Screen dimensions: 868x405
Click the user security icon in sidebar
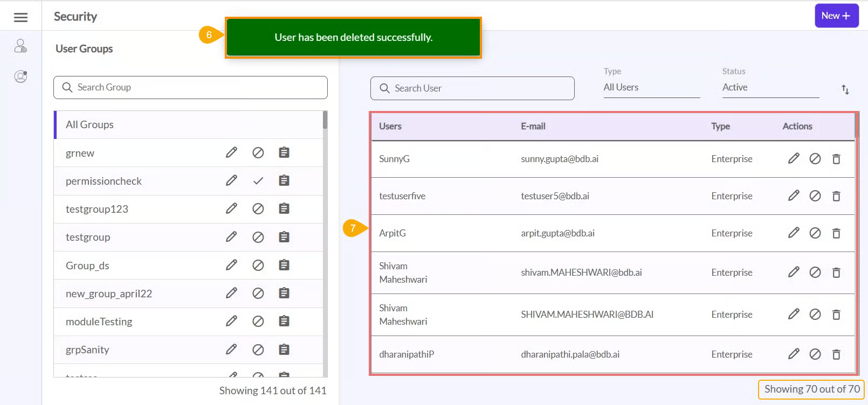pos(20,46)
